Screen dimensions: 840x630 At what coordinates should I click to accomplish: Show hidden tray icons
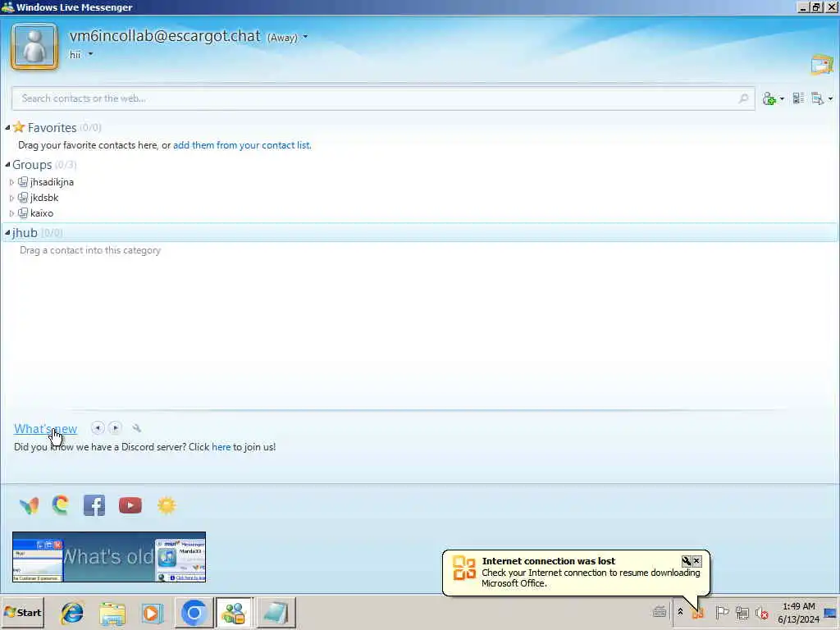(x=680, y=612)
